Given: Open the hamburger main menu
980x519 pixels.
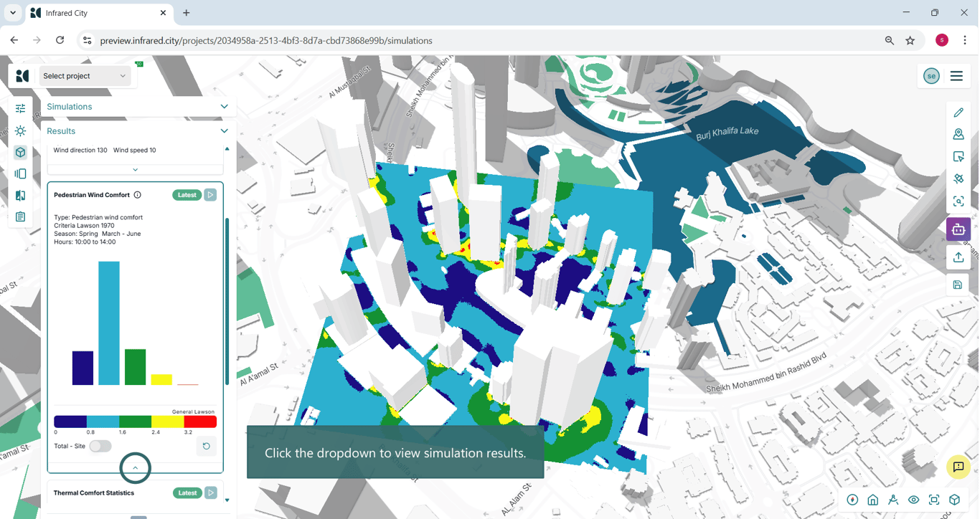Looking at the screenshot, I should click(956, 76).
